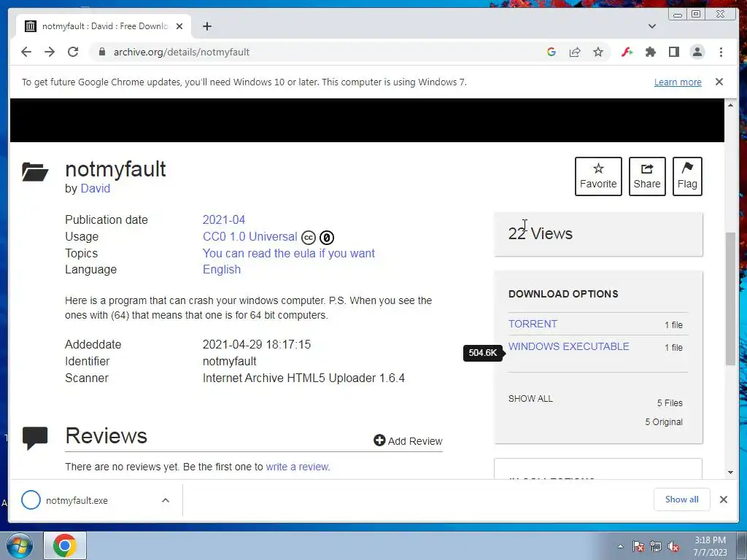Open the red Flash extension icon
747x560 pixels.
tap(627, 52)
